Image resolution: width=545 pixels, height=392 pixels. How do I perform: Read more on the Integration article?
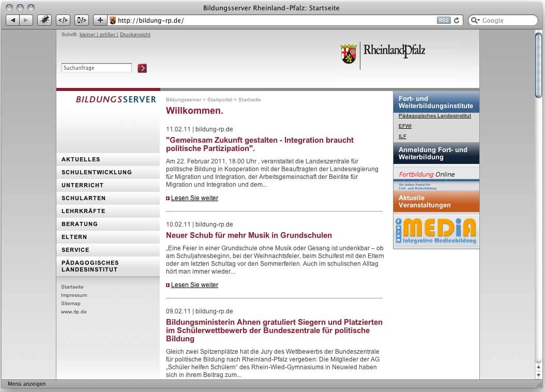(x=194, y=198)
